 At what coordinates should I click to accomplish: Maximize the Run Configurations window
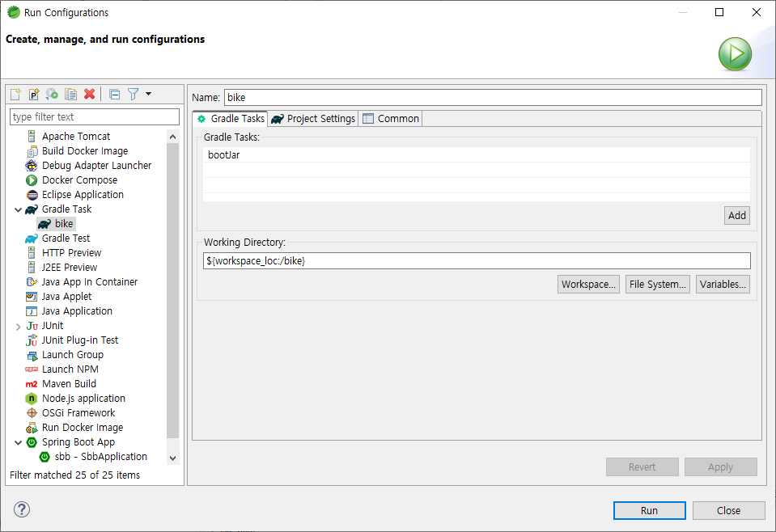[719, 12]
